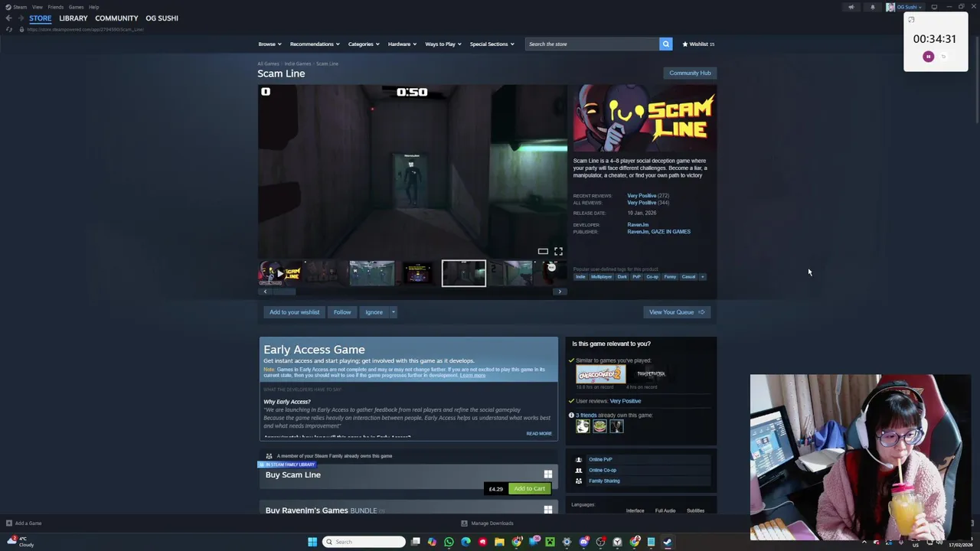Screen dimensions: 980x551
Task: Open the Ignore options dropdown arrow
Action: click(394, 312)
